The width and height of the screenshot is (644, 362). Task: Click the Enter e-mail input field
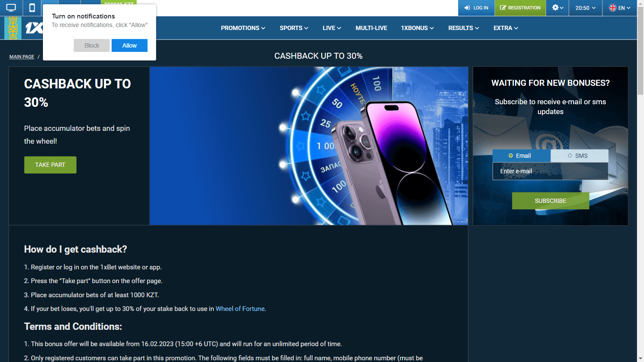550,171
